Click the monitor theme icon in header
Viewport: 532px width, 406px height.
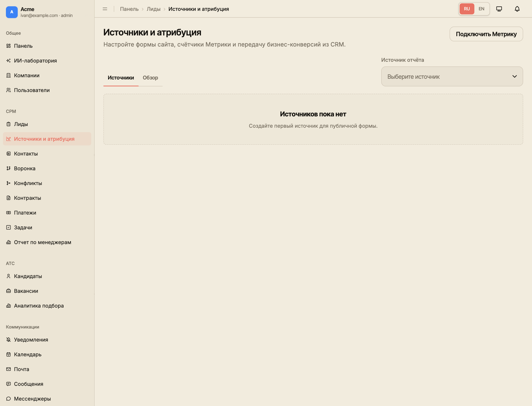499,9
